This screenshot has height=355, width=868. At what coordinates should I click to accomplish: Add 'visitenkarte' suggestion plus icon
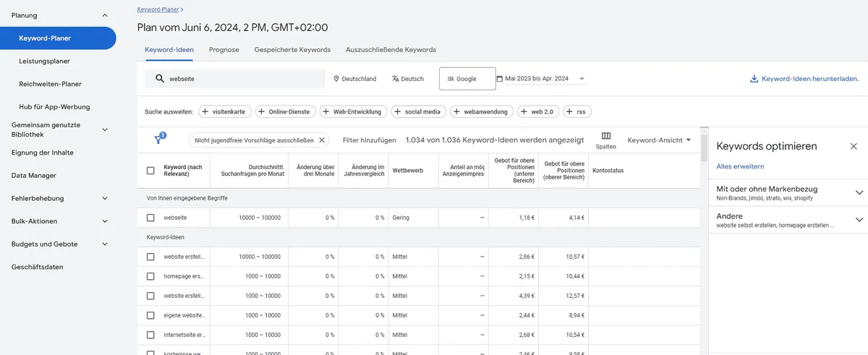point(205,111)
